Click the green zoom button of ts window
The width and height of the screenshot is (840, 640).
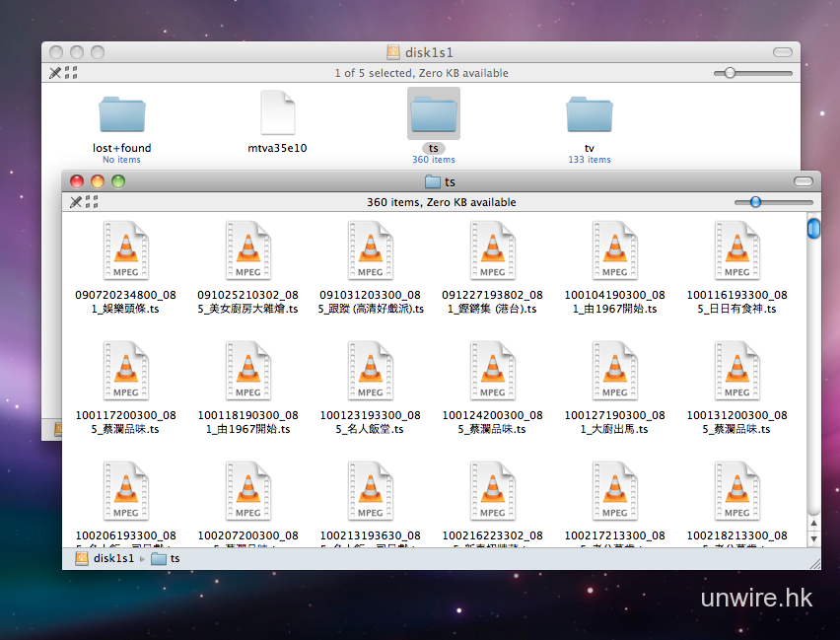[118, 181]
